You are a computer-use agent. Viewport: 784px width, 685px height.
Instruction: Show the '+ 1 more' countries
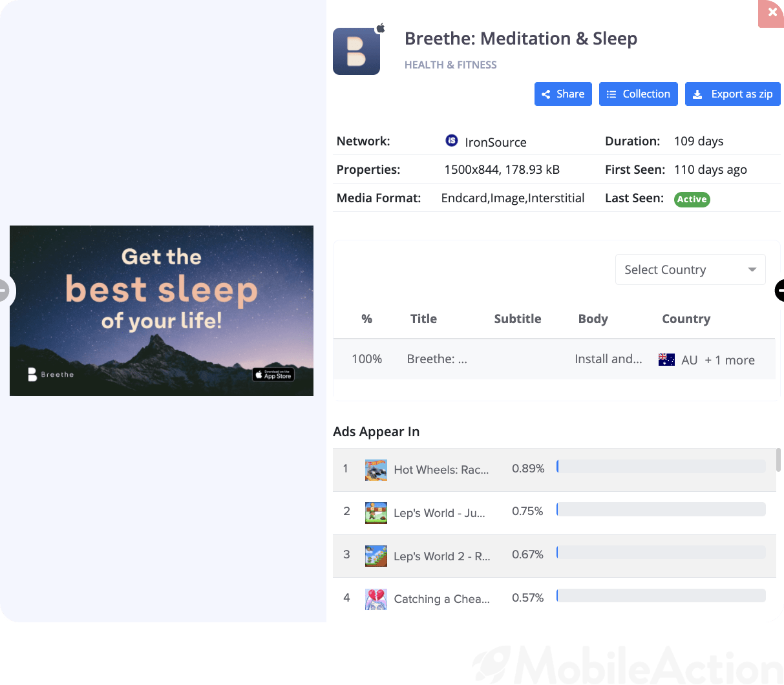[x=730, y=360]
